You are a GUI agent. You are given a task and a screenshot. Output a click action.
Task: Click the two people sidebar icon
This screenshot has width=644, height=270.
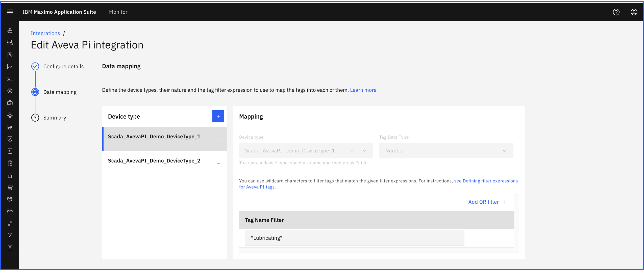click(10, 211)
